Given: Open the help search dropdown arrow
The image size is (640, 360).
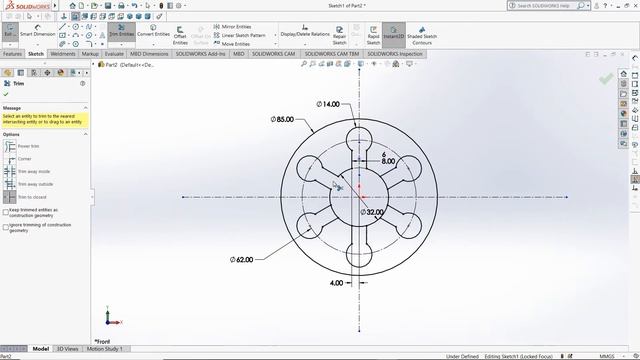Looking at the screenshot, I should point(588,6).
